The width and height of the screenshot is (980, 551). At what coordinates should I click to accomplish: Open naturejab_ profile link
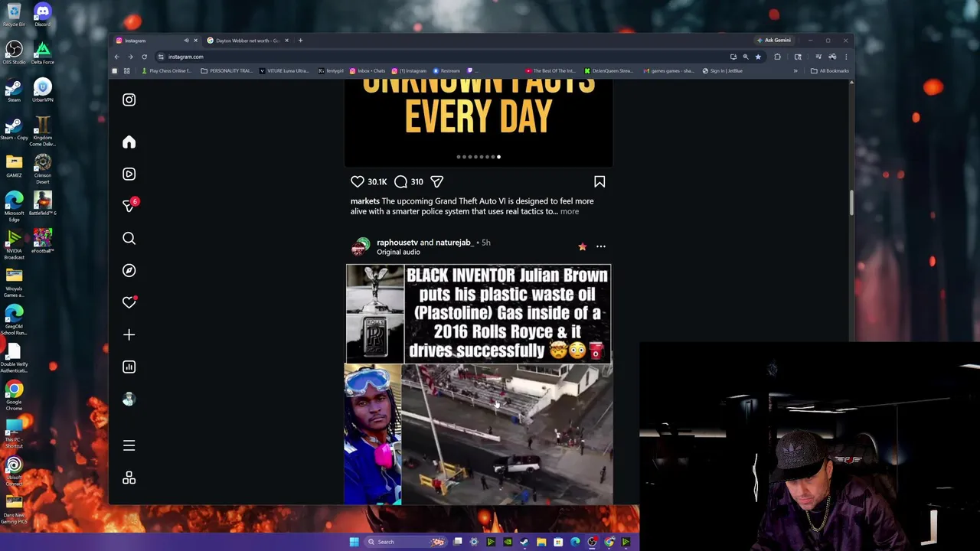tap(455, 243)
